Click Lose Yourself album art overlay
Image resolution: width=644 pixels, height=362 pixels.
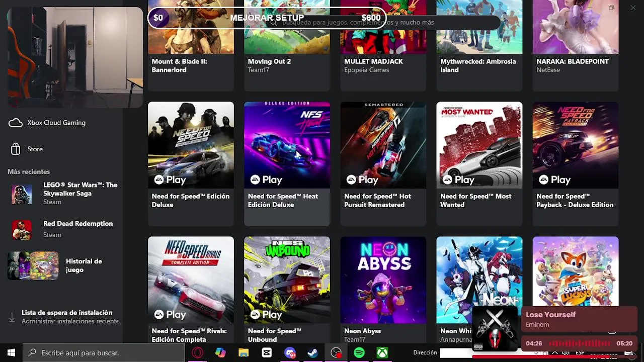click(495, 328)
